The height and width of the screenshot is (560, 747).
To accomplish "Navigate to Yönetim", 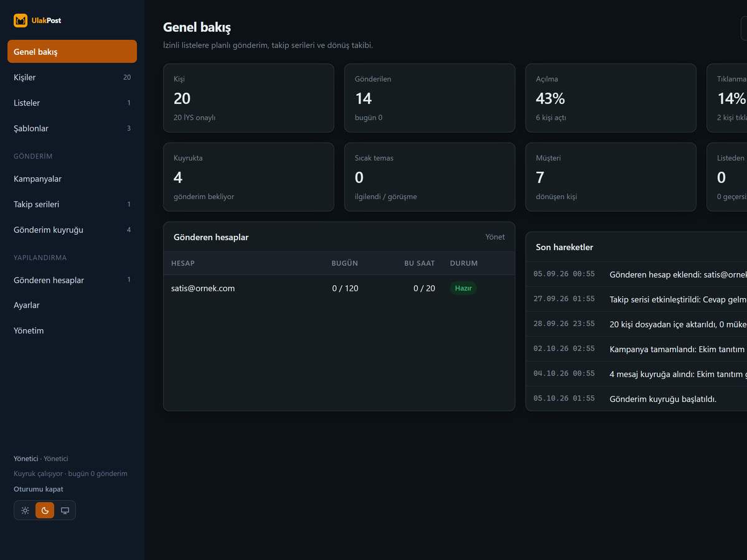I will [72, 330].
